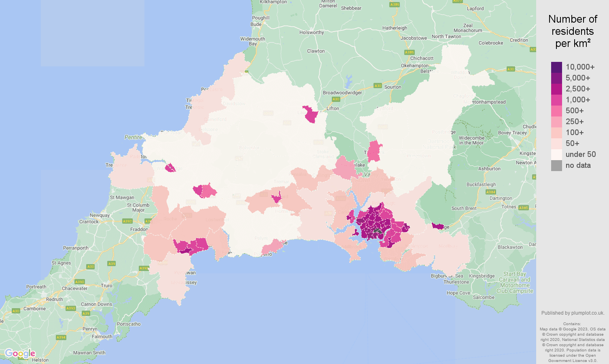Click the Falmouth town label
609x364 pixels.
click(x=102, y=336)
